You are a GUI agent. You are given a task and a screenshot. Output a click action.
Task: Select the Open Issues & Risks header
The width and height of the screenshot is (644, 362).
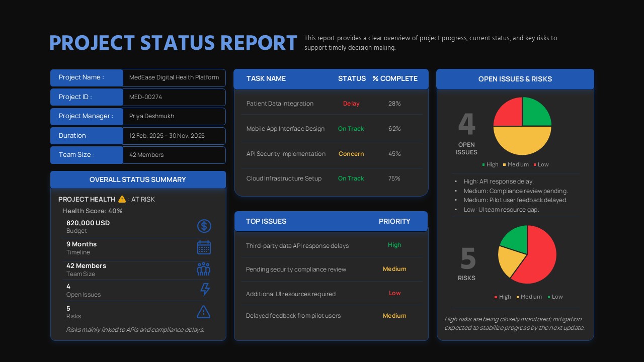point(515,79)
